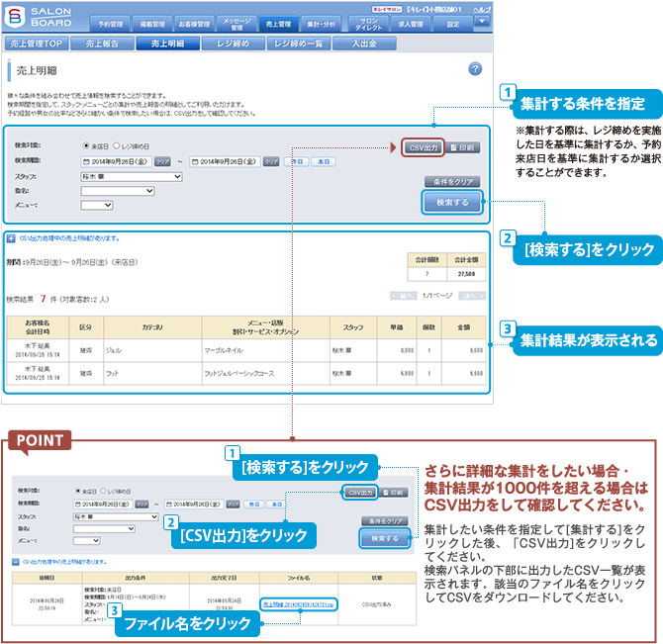Go to 入出金 sub tab
The height and width of the screenshot is (644, 663).
364,44
